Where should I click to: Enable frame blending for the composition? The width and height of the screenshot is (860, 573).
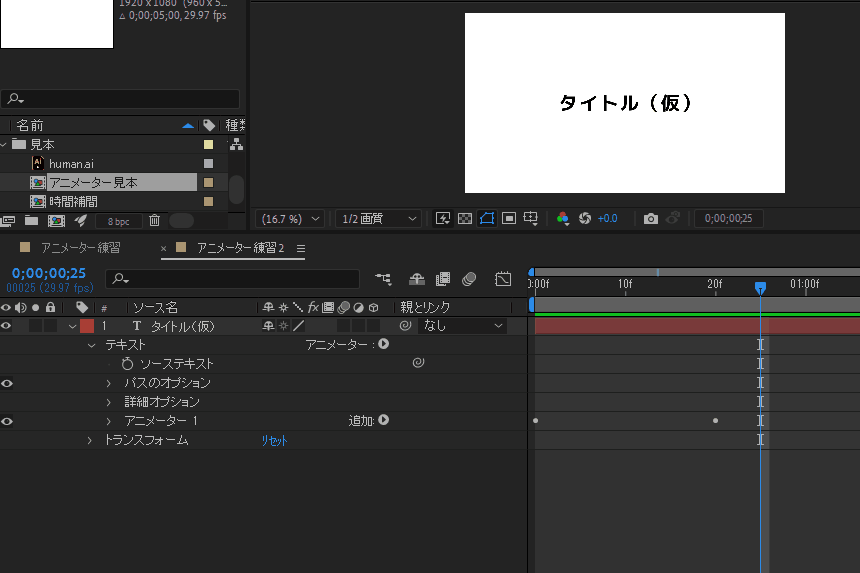pos(443,279)
